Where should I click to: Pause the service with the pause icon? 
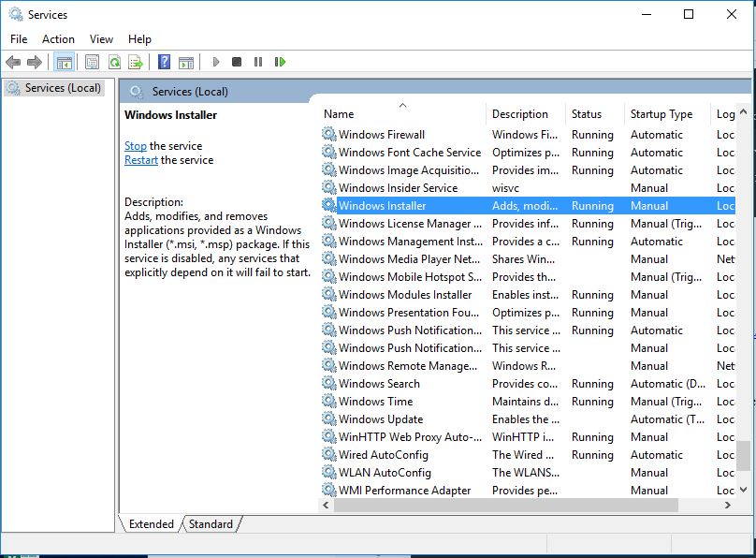pyautogui.click(x=258, y=62)
